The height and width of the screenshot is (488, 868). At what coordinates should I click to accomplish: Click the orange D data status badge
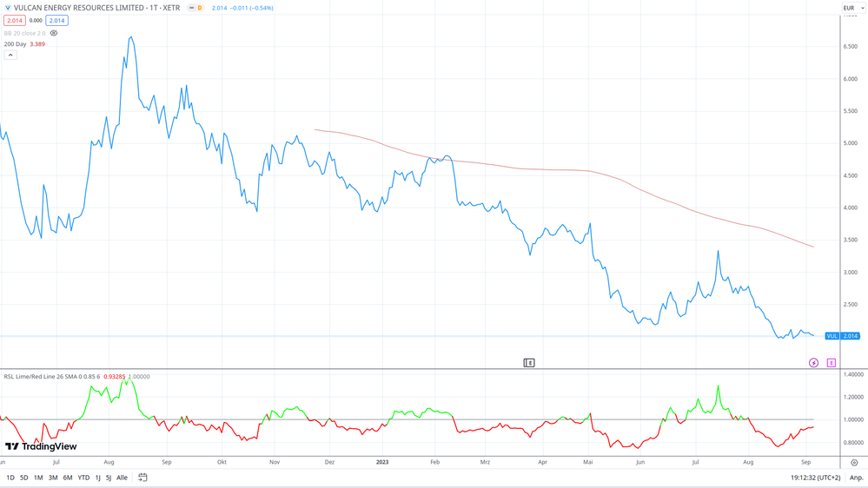click(199, 8)
